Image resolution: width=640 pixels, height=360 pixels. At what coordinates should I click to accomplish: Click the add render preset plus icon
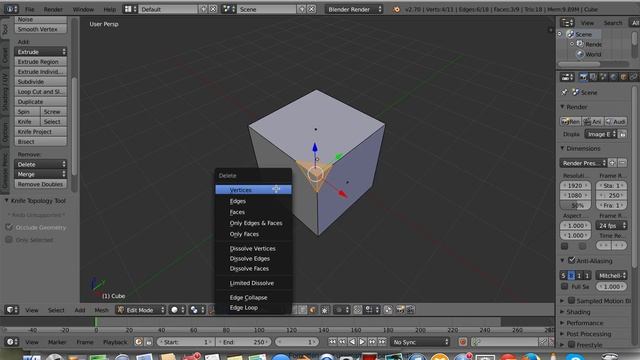coord(612,163)
